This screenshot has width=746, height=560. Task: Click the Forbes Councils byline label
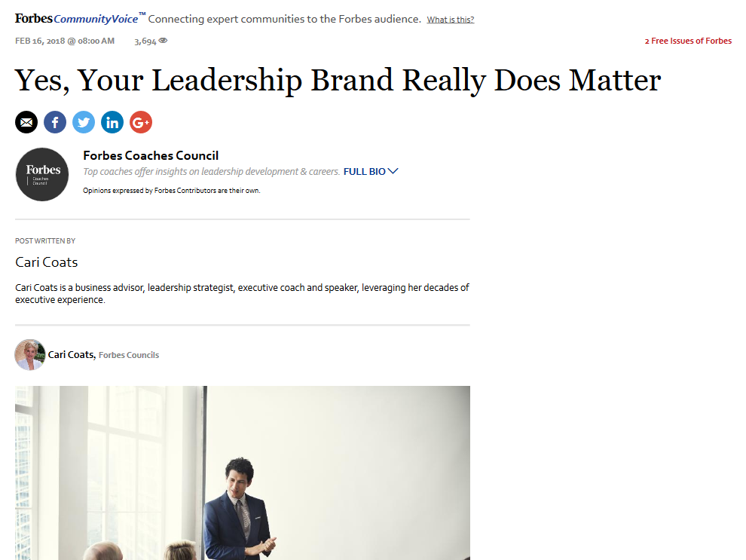(129, 355)
